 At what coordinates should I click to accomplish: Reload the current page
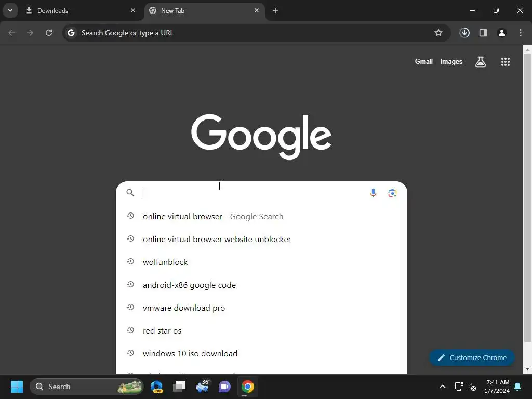pyautogui.click(x=49, y=33)
